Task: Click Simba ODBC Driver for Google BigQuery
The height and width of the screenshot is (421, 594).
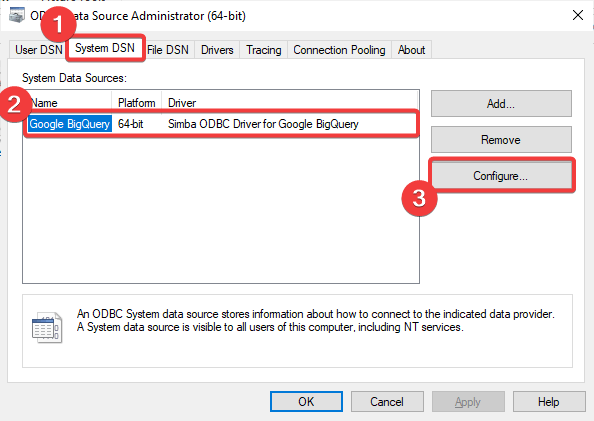Action: pyautogui.click(x=263, y=124)
